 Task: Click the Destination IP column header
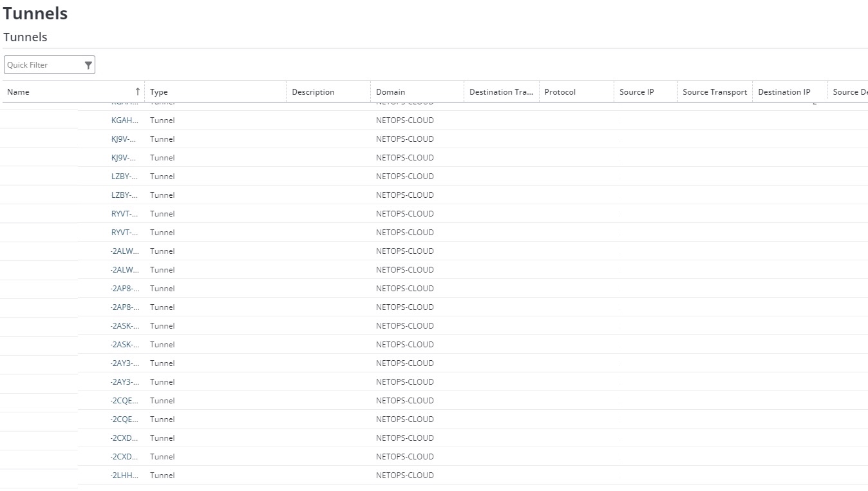click(x=784, y=92)
